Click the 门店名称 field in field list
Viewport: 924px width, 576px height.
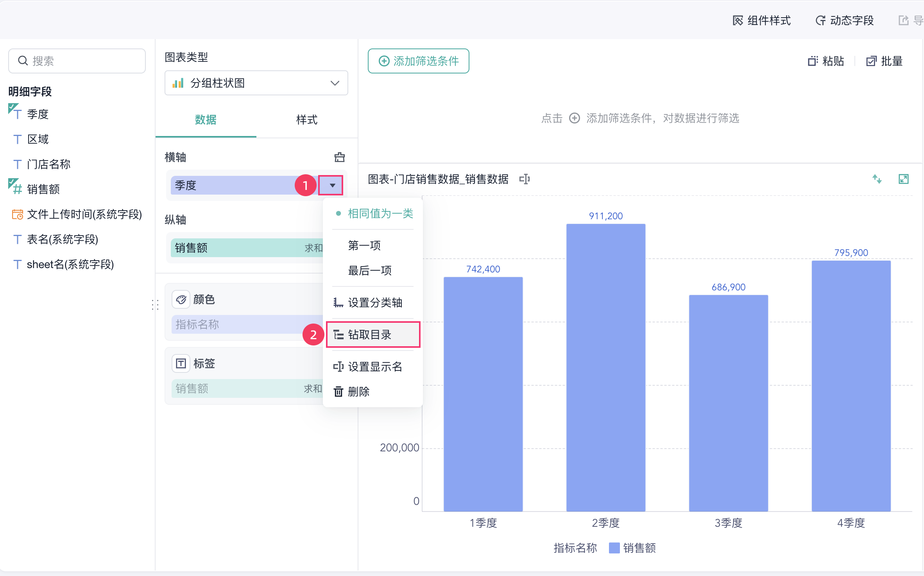pos(48,164)
